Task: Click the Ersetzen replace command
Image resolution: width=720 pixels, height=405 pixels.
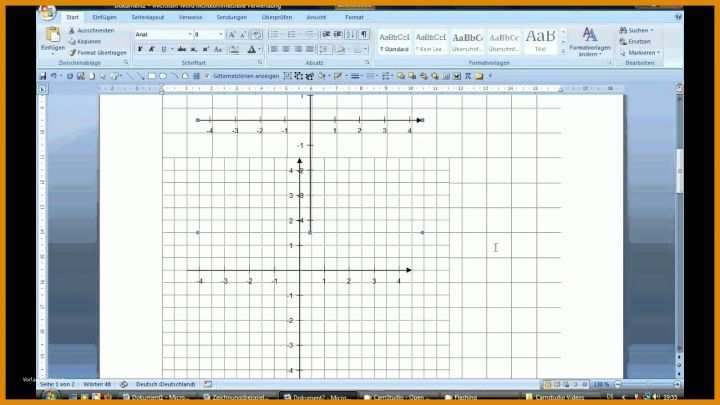Action: 635,42
